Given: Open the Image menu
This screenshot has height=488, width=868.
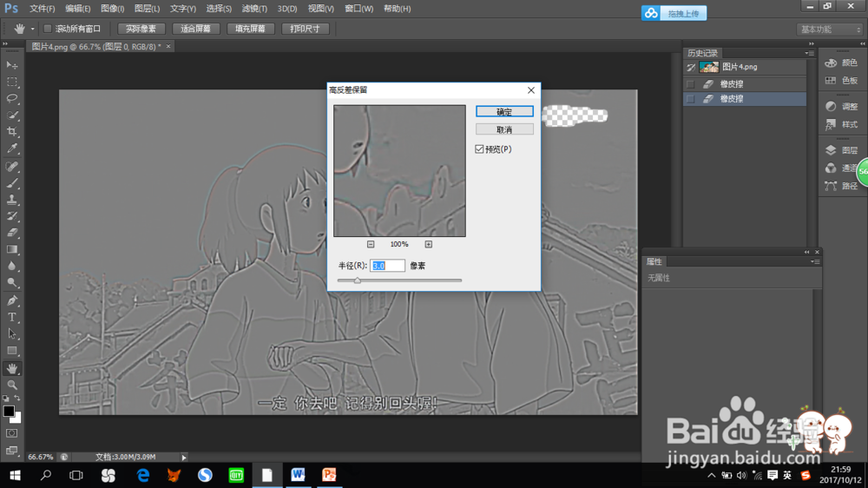Looking at the screenshot, I should [112, 9].
